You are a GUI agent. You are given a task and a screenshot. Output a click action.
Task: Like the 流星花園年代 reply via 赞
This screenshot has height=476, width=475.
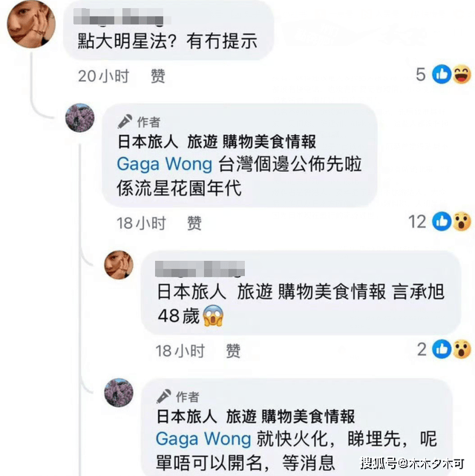(x=194, y=223)
